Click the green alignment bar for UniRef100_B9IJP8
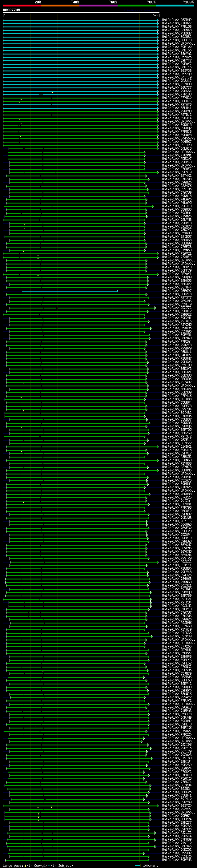The image size is (197, 868). [x=81, y=145]
